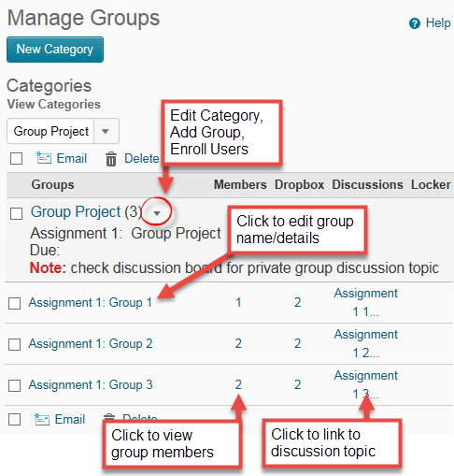The width and height of the screenshot is (454, 476).
Task: Select checkbox for Assignment 1: Group 3
Action: 15,385
